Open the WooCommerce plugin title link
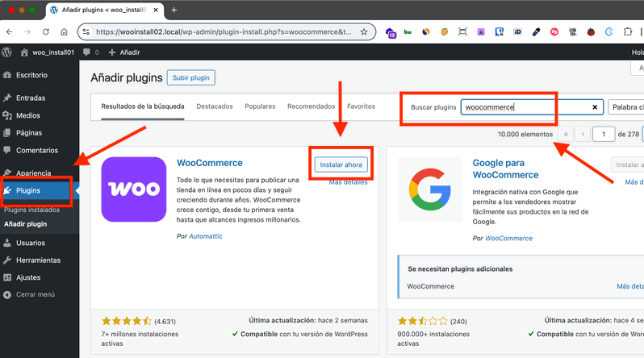The width and height of the screenshot is (644, 358). click(210, 163)
